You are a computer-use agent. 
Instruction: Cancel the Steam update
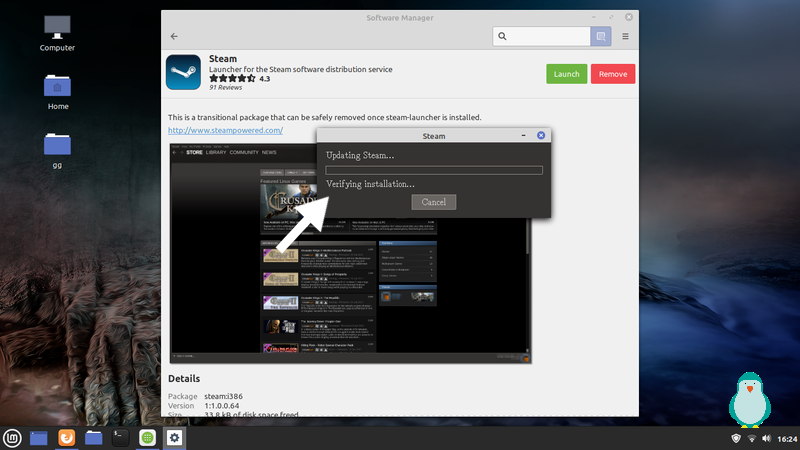coord(434,202)
